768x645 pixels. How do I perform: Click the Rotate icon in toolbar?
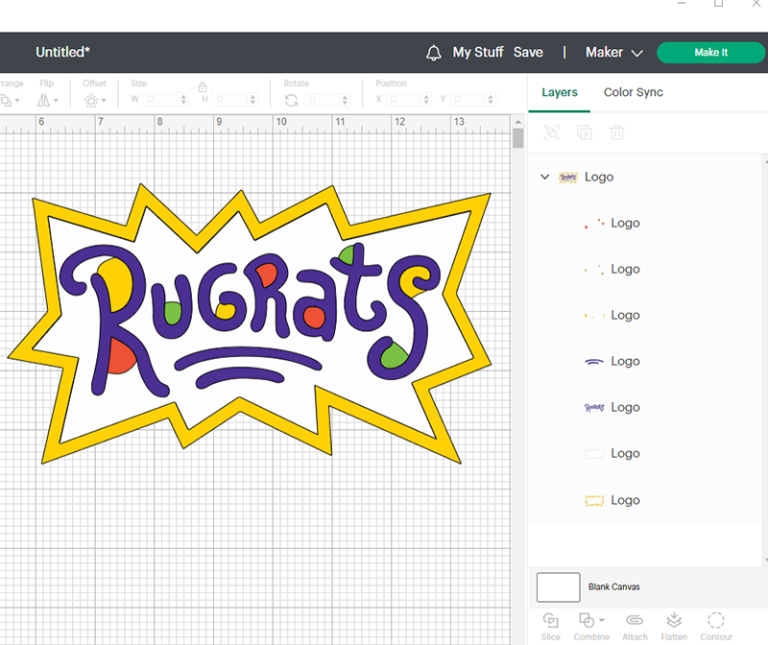coord(291,100)
